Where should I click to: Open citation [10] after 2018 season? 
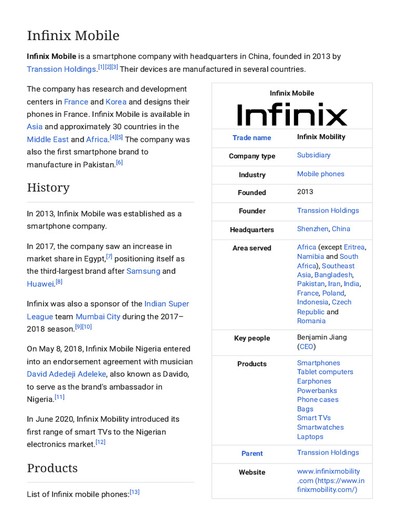(87, 327)
